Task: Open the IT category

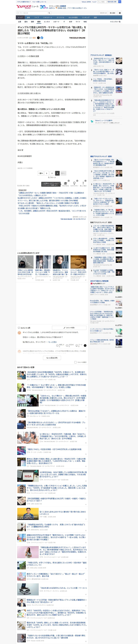Action: [x=64, y=22]
